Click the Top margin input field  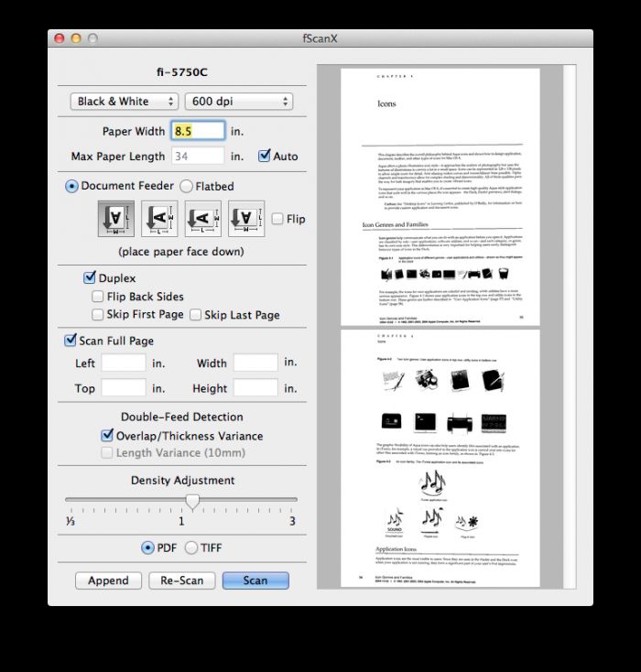pos(124,388)
